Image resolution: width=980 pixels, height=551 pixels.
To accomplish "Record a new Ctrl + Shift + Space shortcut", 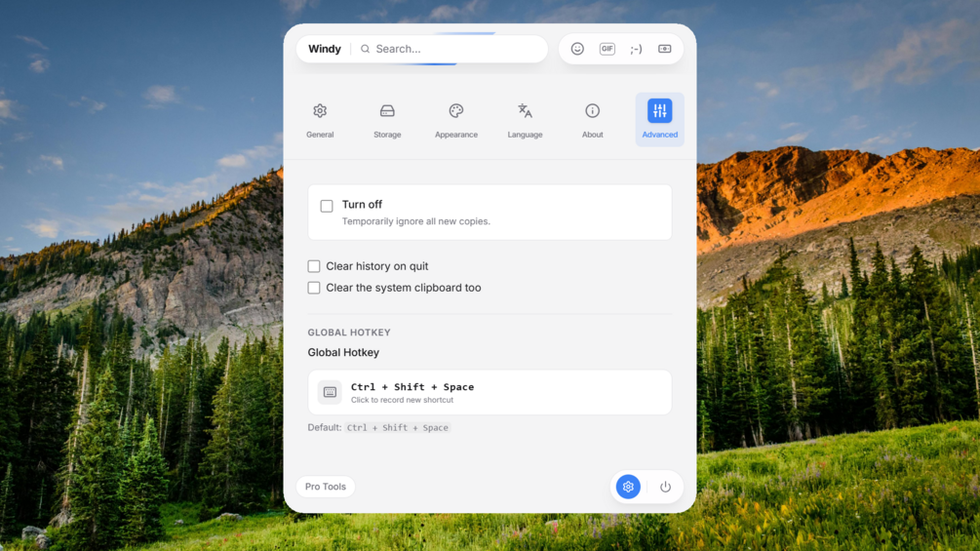I will tap(490, 392).
